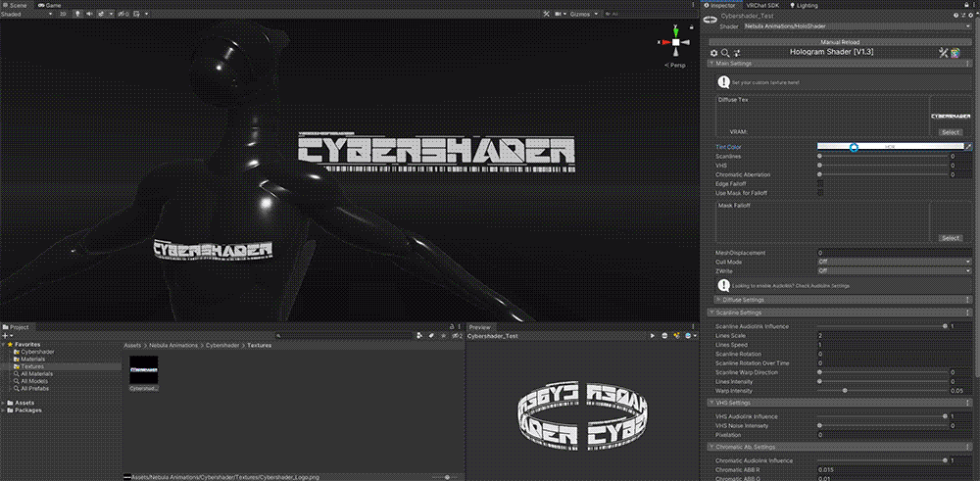Lock the Inspector panel
This screenshot has width=980, height=481.
coord(966,5)
